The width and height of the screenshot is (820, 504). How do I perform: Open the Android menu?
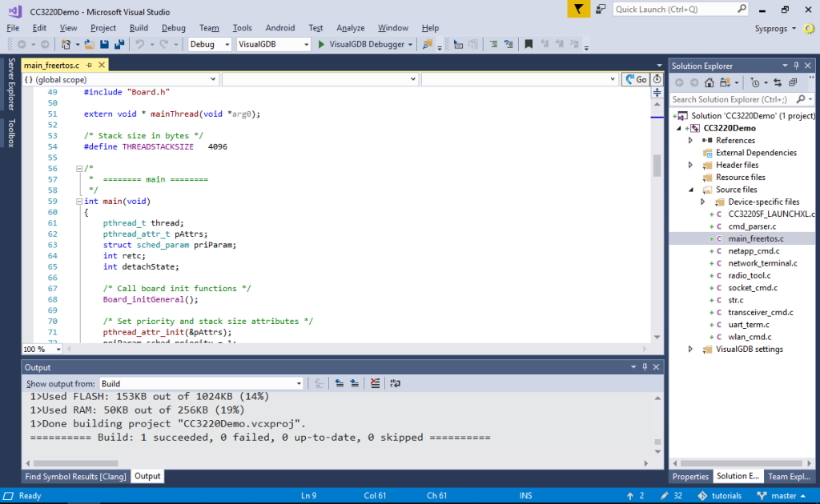(279, 26)
